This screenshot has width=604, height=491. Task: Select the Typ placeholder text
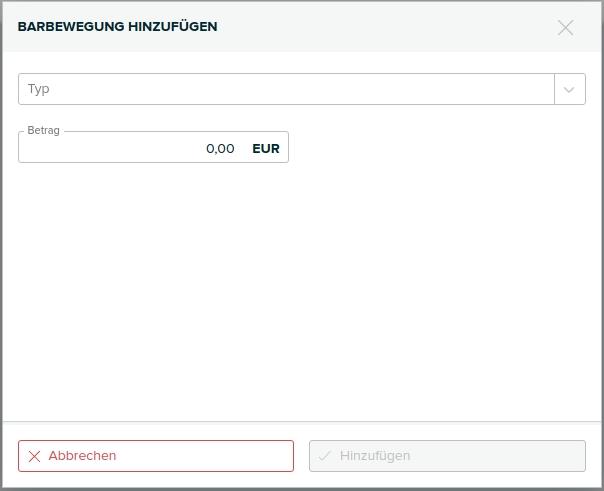39,89
